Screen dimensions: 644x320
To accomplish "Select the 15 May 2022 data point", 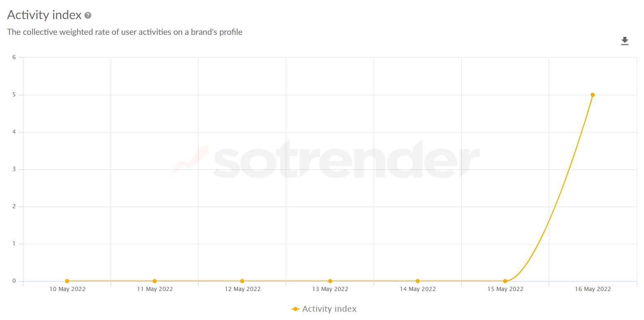I will (505, 281).
